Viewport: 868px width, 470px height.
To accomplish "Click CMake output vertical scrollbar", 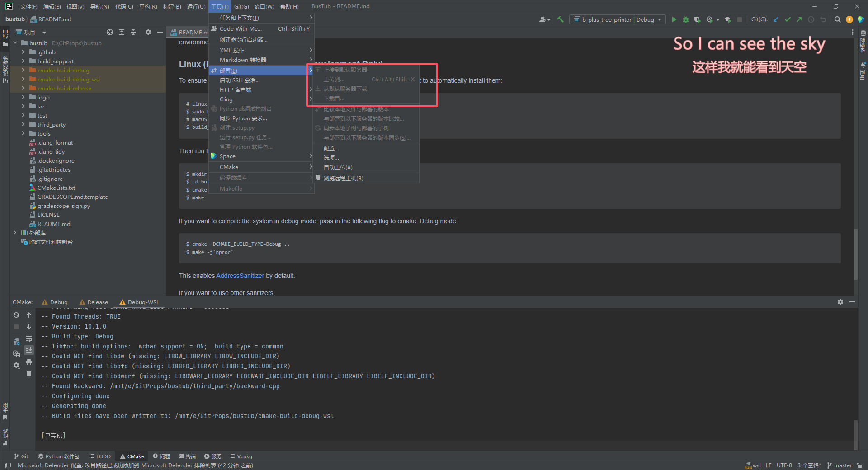I will (855, 435).
